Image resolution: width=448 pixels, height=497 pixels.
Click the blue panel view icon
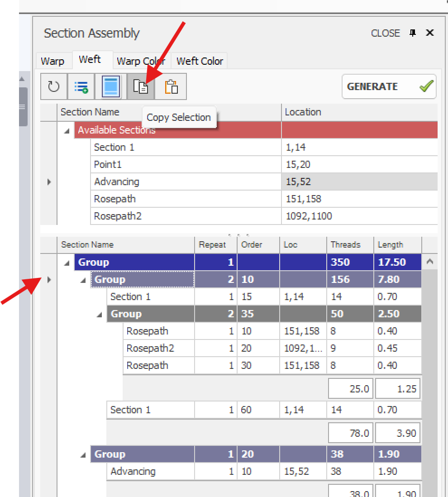click(110, 86)
